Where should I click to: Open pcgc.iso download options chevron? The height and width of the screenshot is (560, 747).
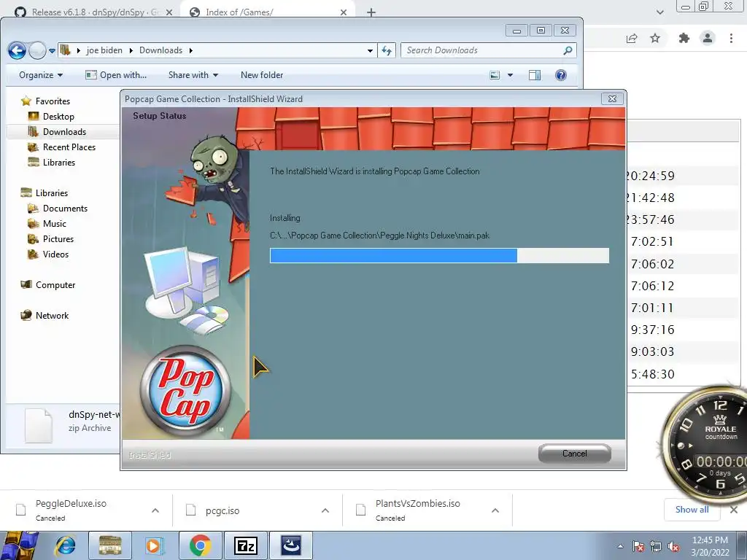[325, 510]
